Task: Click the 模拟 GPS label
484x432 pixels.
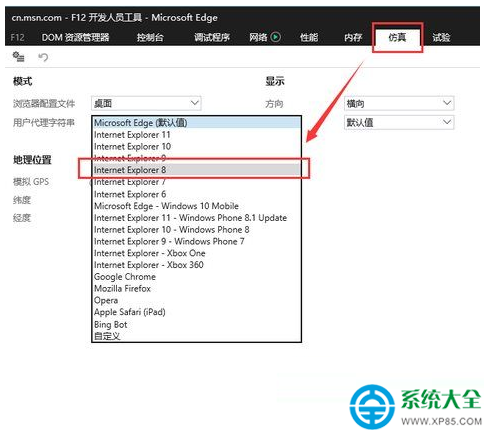Action: coord(31,182)
